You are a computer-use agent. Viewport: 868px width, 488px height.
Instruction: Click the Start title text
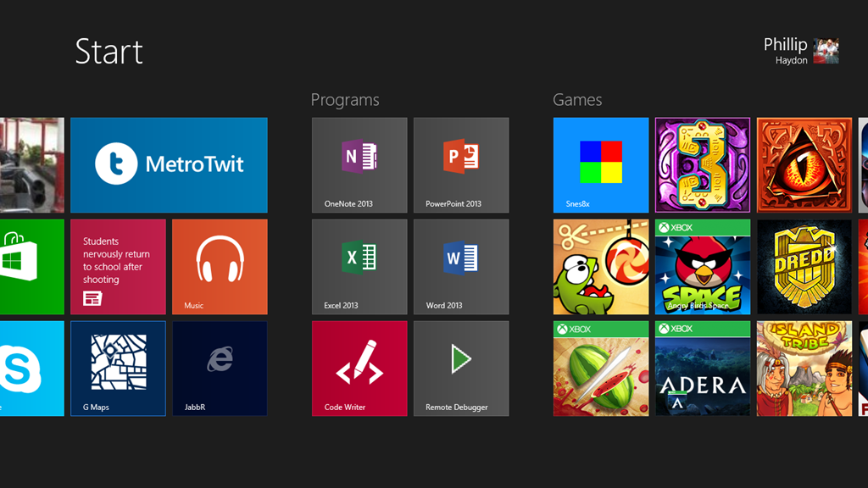pos(109,52)
